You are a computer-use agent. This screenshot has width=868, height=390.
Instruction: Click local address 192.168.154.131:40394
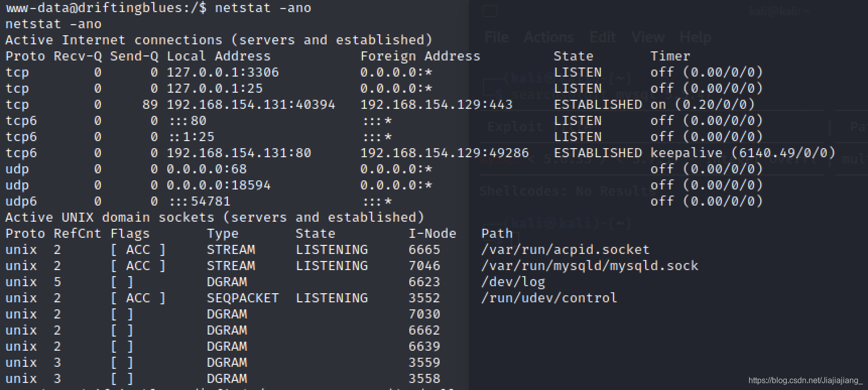251,105
